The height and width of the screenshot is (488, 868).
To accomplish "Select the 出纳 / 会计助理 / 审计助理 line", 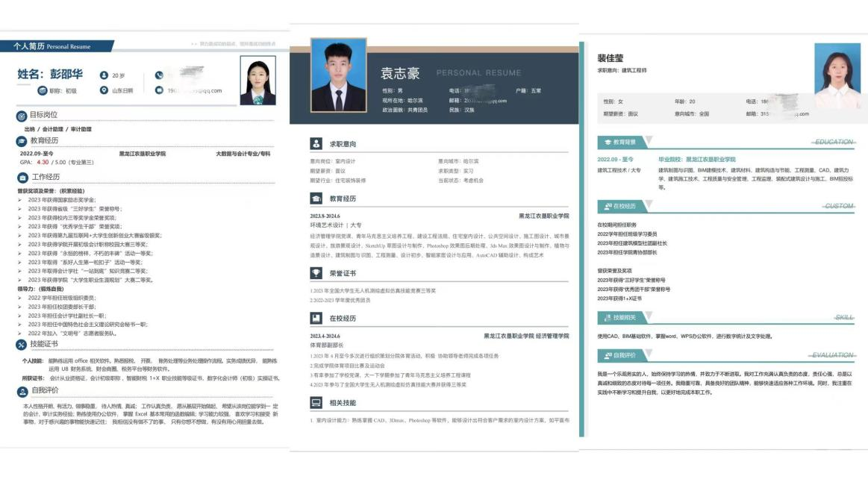I will 58,130.
